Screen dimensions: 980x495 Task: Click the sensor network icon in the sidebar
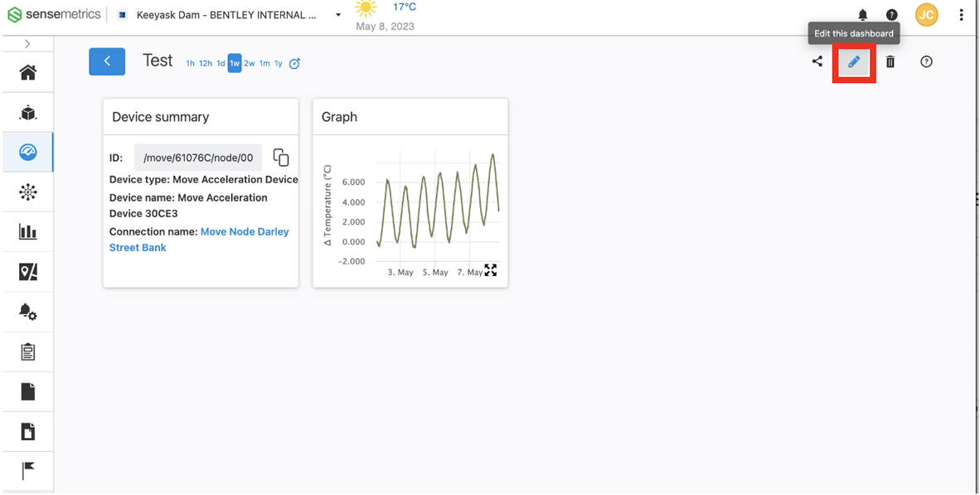(27, 192)
